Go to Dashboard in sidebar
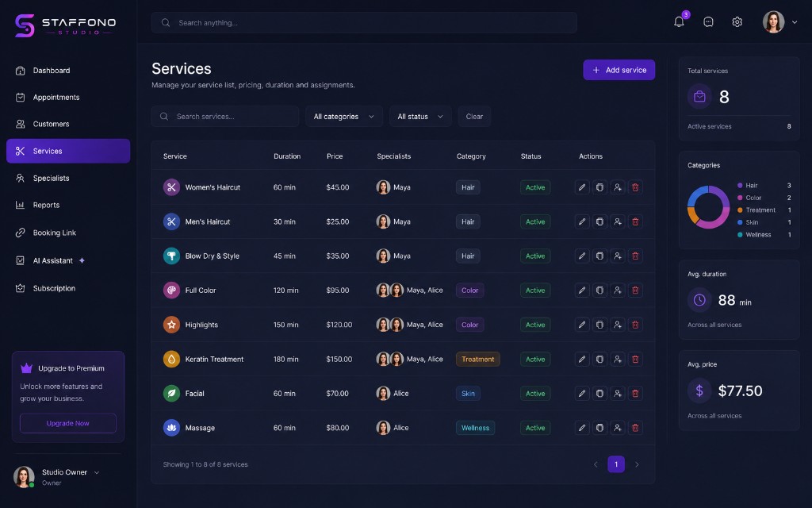Viewport: 812px width, 508px height. click(x=68, y=71)
